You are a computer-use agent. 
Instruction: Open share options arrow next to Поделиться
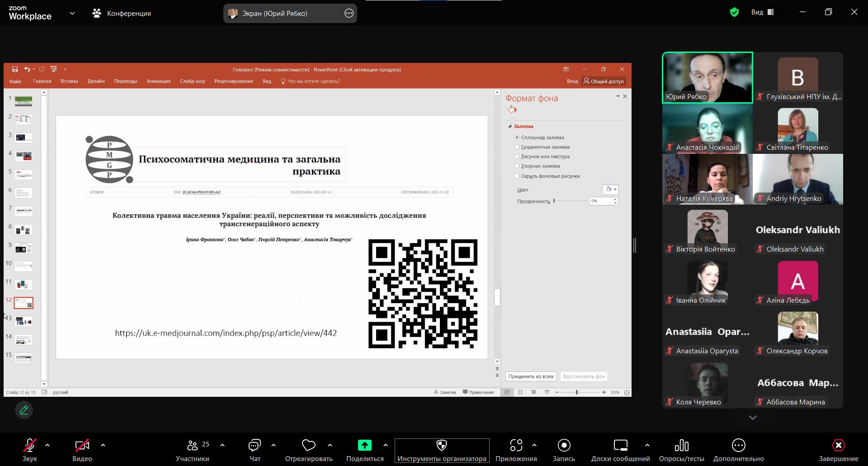click(385, 445)
